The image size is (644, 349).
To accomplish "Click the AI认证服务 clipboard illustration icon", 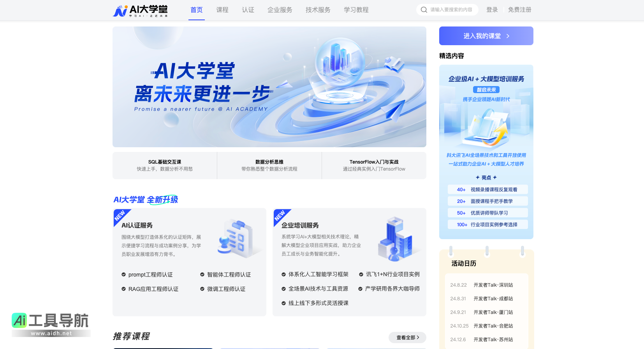I will click(x=237, y=238).
